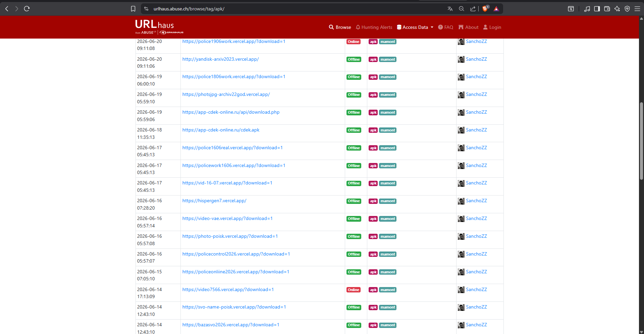The image size is (644, 334).
Task: Toggle the browser sidebar panel icon
Action: coord(597,9)
